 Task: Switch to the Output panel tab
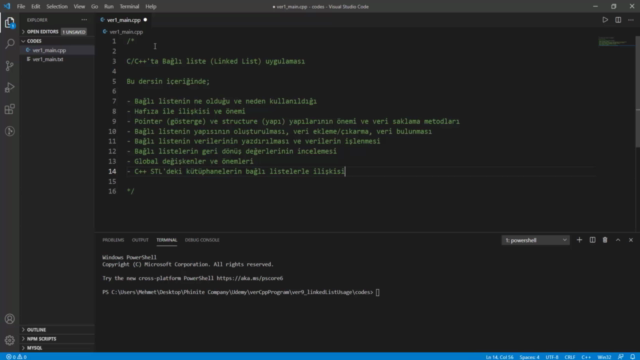coord(140,240)
